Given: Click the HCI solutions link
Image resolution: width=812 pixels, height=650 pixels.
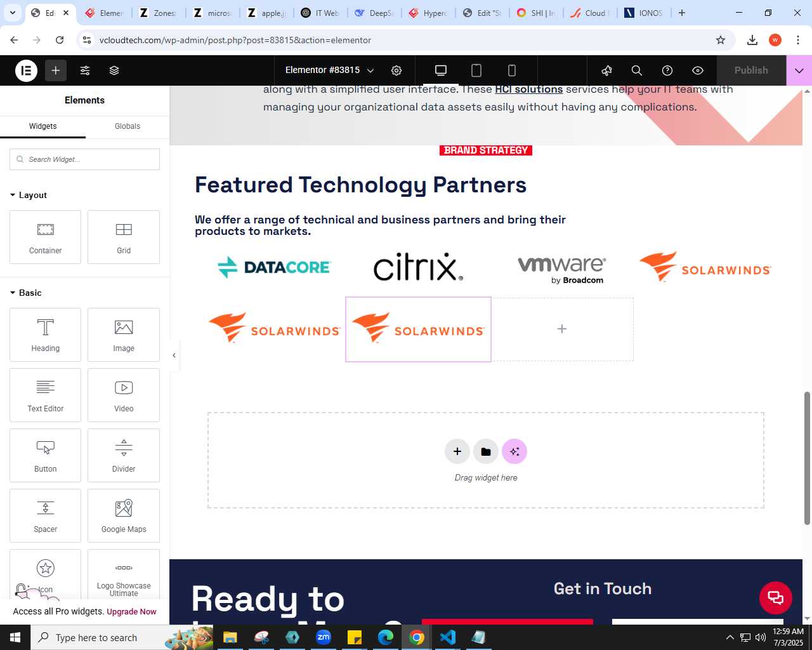Looking at the screenshot, I should tap(528, 90).
